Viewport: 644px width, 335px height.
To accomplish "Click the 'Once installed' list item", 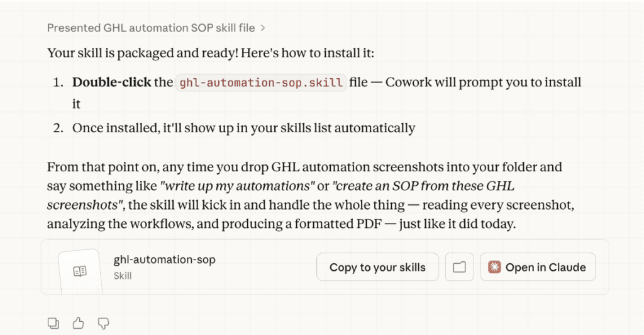I will 243,128.
